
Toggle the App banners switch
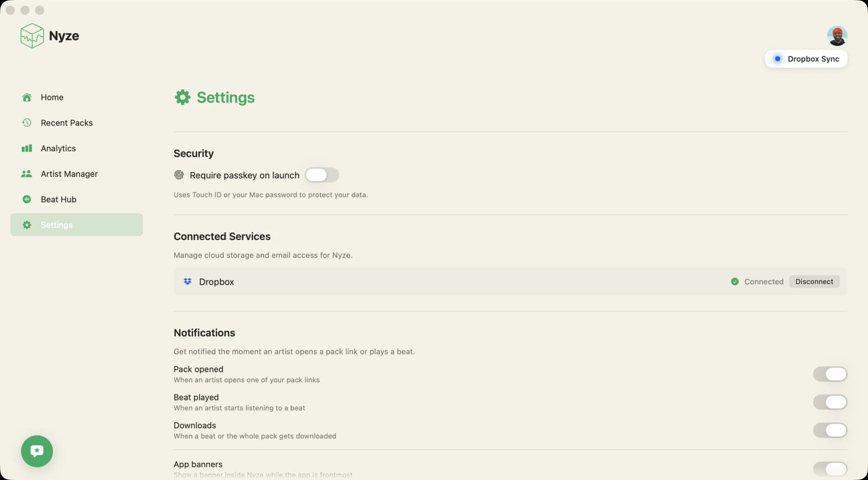pos(830,469)
